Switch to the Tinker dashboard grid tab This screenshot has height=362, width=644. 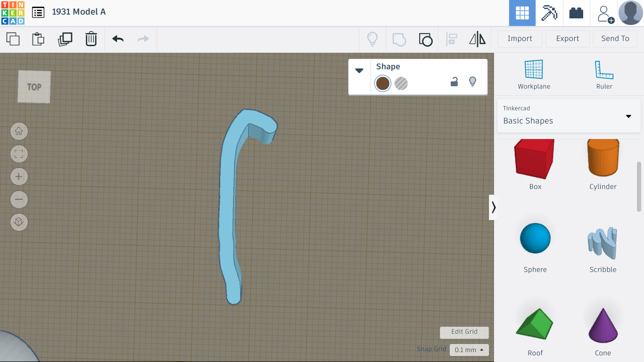pos(522,13)
